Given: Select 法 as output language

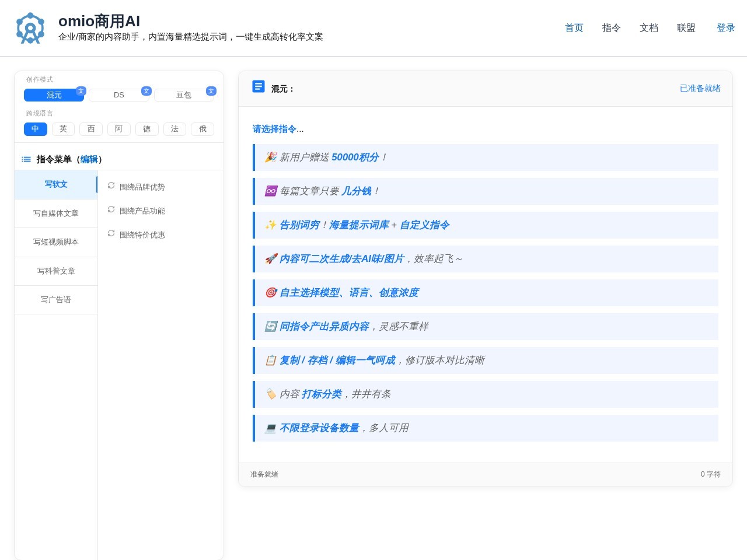Looking at the screenshot, I should (x=174, y=129).
